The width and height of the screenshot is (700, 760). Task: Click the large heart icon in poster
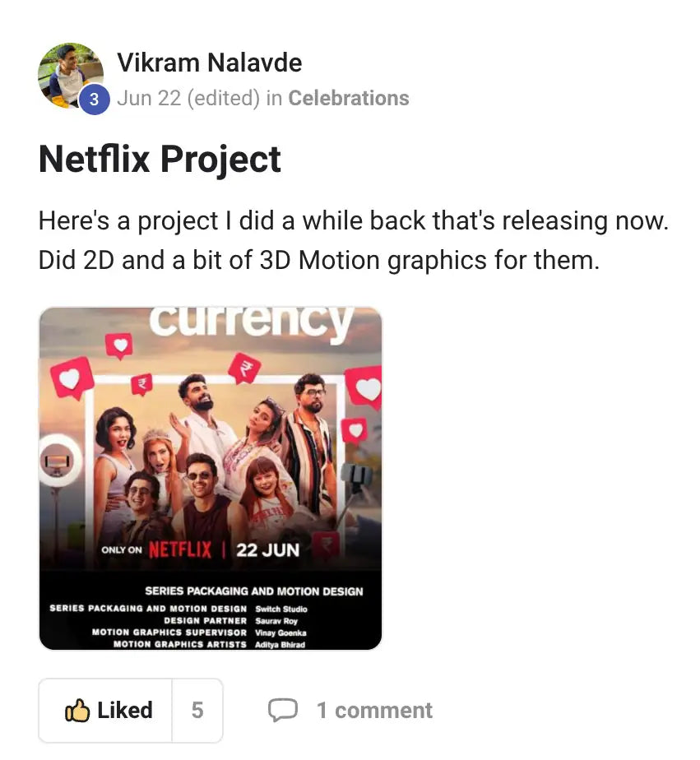coord(72,378)
